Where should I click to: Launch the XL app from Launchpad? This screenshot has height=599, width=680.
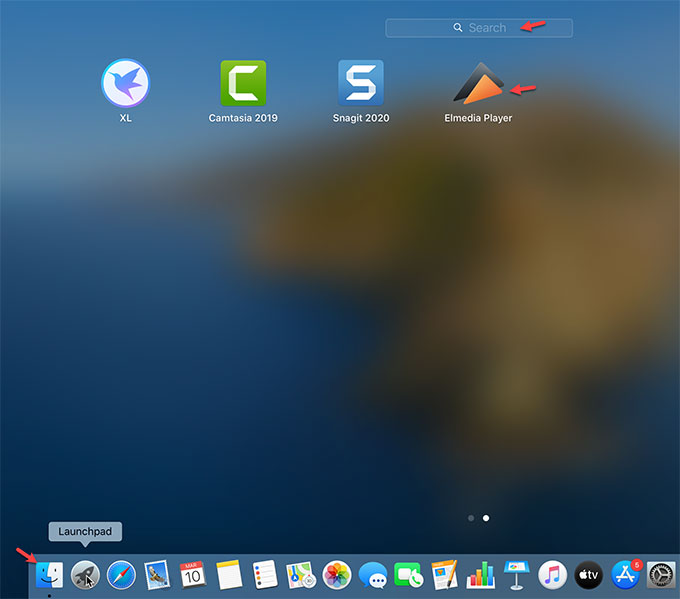pos(125,83)
